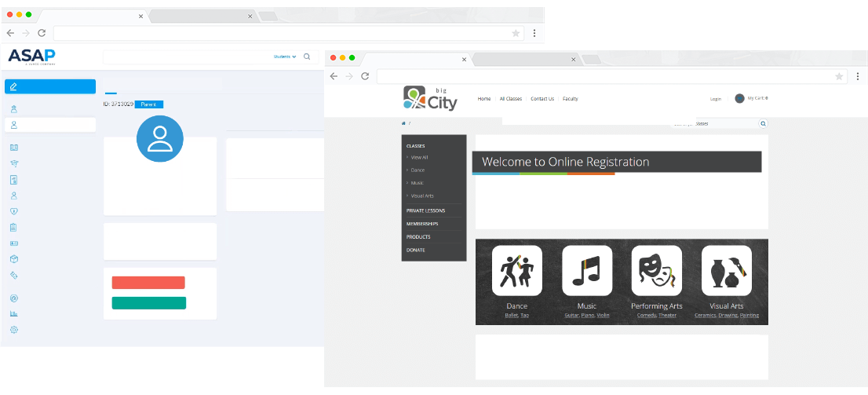Click the magnifier search icon in ASAP header
The width and height of the screenshot is (868, 395).
[x=307, y=56]
